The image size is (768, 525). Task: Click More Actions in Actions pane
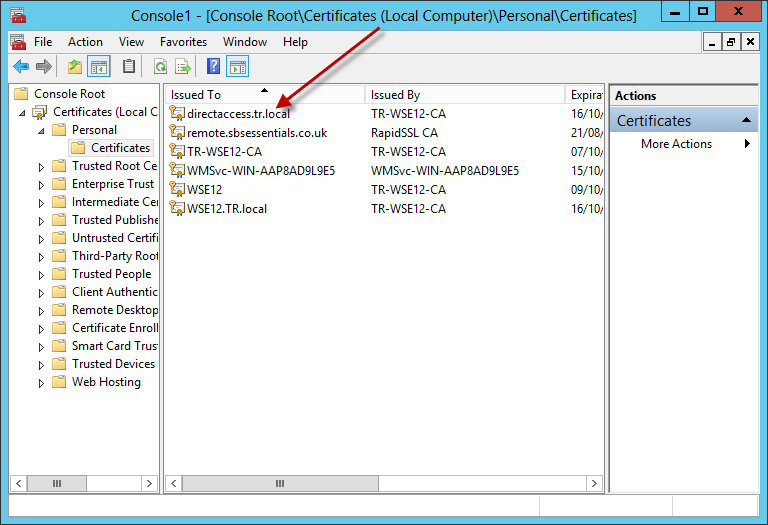[x=676, y=144]
